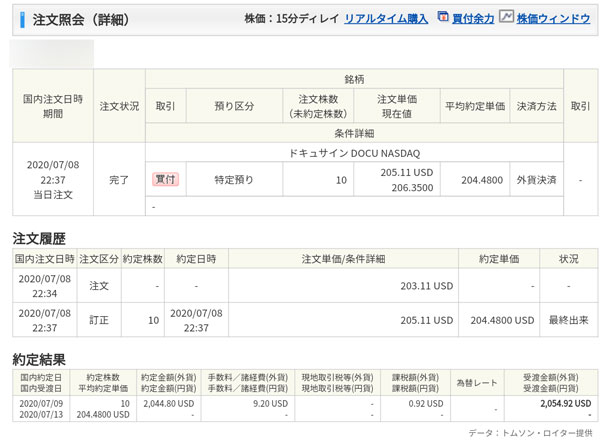Click the red 買付 badge
Screen dimensions: 600x443
(164, 179)
